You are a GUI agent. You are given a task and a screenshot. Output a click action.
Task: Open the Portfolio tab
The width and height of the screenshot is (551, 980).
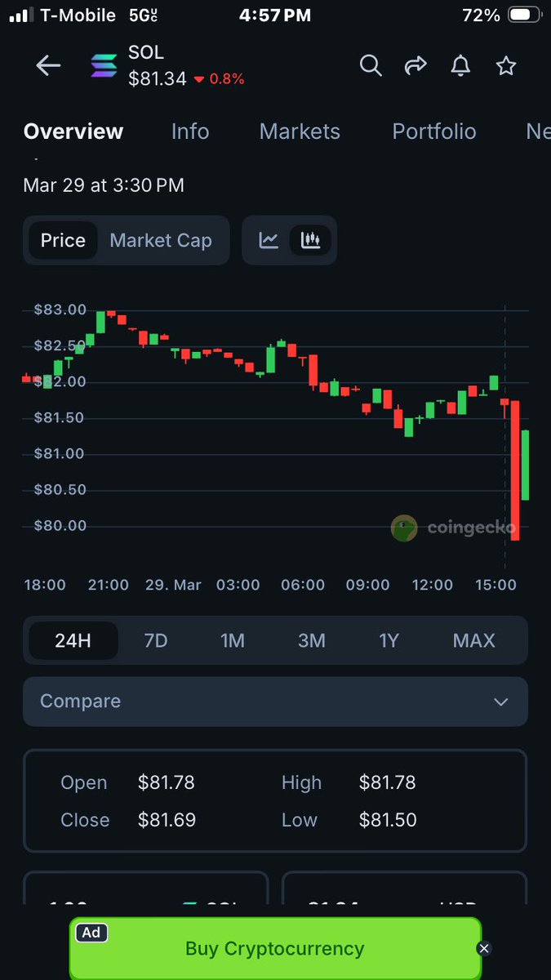click(x=433, y=131)
